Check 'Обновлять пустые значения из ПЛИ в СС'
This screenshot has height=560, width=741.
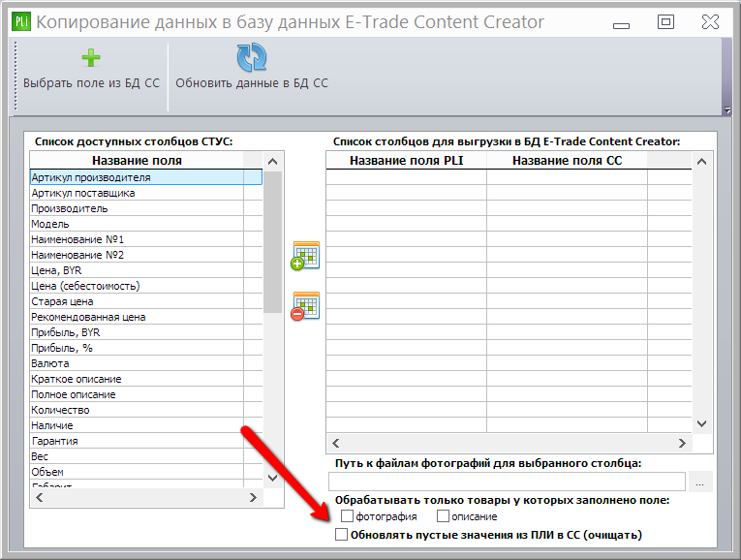341,535
